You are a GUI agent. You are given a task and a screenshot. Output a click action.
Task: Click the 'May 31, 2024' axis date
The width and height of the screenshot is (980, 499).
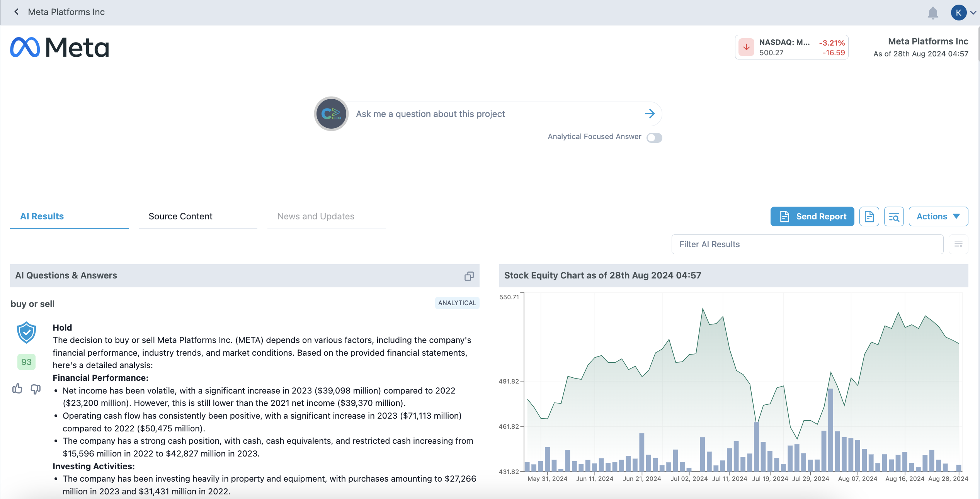pos(547,479)
